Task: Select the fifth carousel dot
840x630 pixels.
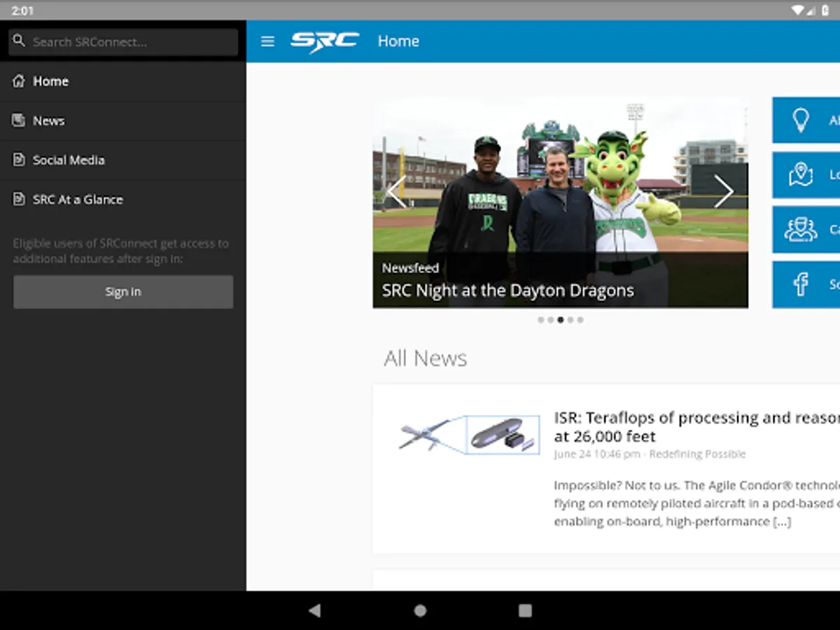Action: 580,320
